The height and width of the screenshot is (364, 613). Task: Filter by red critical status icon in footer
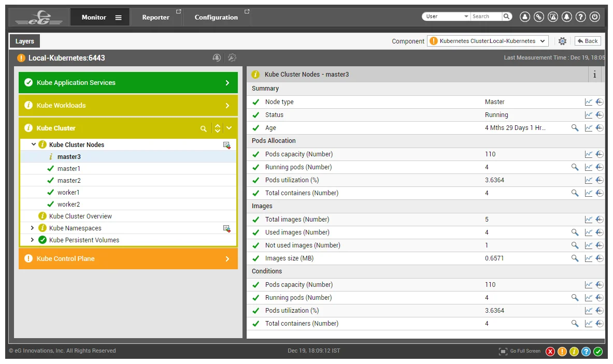(550, 352)
